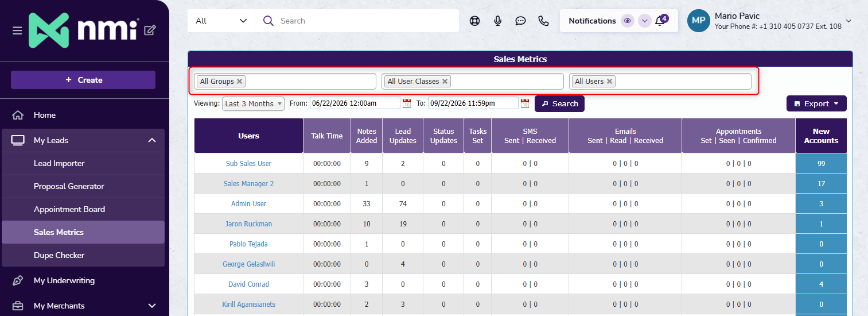
Task: Click the MP user avatar
Action: (x=699, y=20)
